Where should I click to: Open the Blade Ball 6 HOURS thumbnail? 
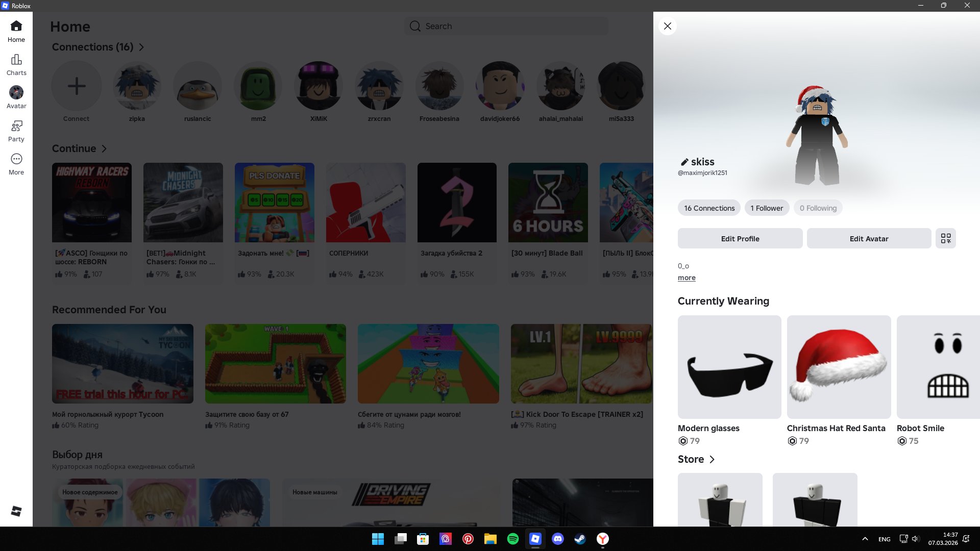(548, 203)
